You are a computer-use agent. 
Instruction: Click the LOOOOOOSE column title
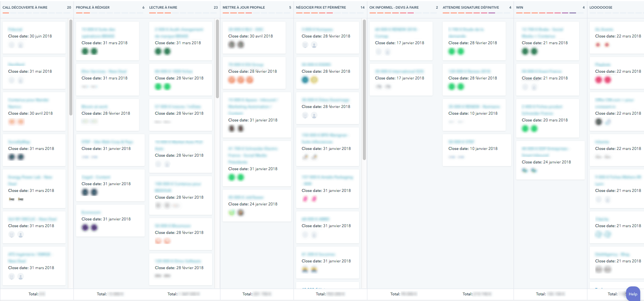pos(601,7)
